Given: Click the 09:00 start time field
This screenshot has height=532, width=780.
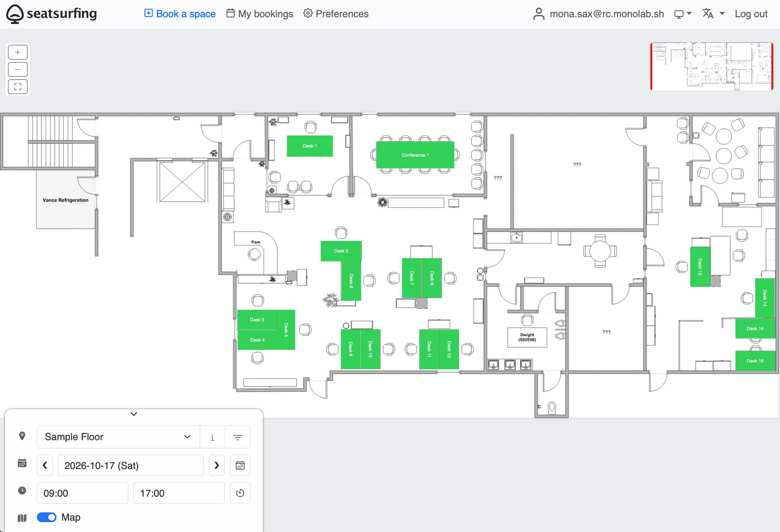Looking at the screenshot, I should click(83, 493).
